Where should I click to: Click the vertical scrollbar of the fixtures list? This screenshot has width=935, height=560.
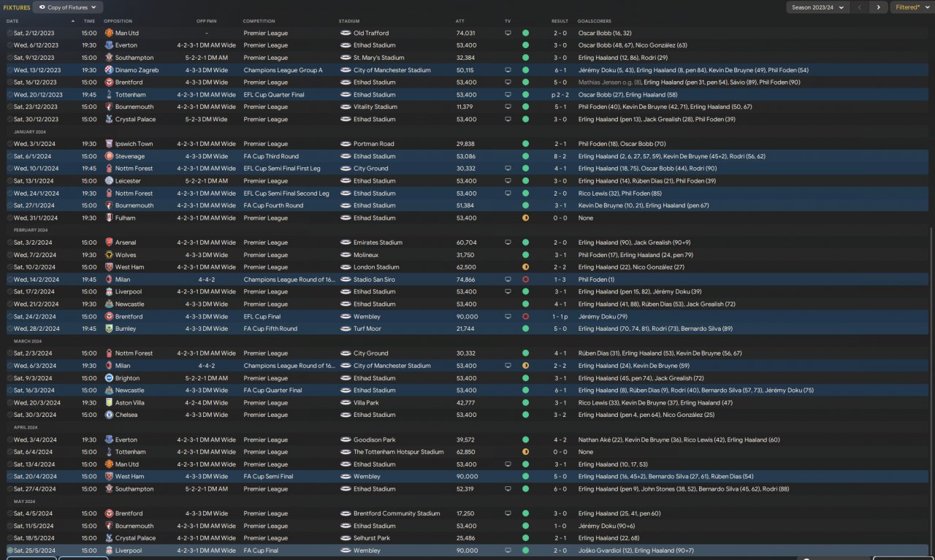(x=932, y=391)
